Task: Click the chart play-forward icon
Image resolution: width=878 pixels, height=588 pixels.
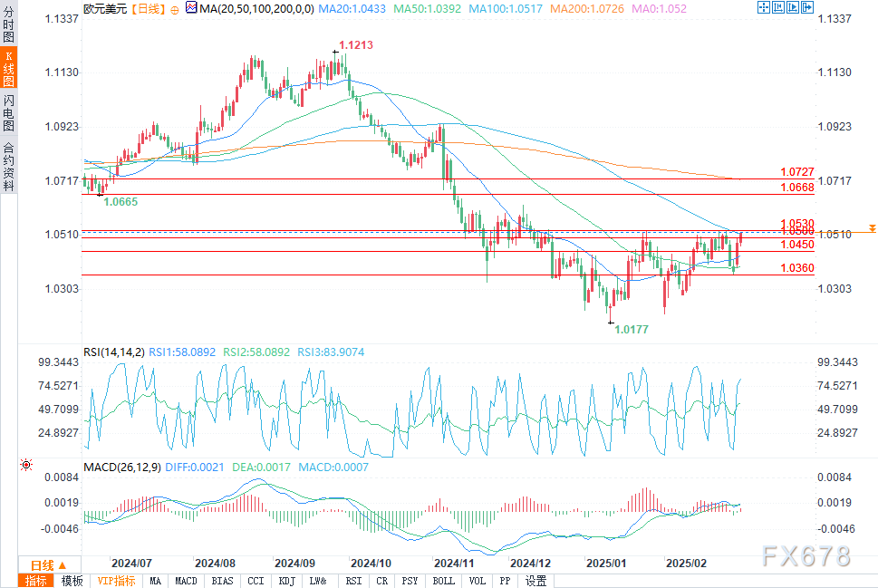Action: pyautogui.click(x=793, y=7)
